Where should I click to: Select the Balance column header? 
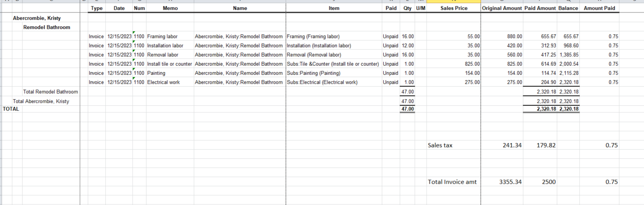pos(569,8)
